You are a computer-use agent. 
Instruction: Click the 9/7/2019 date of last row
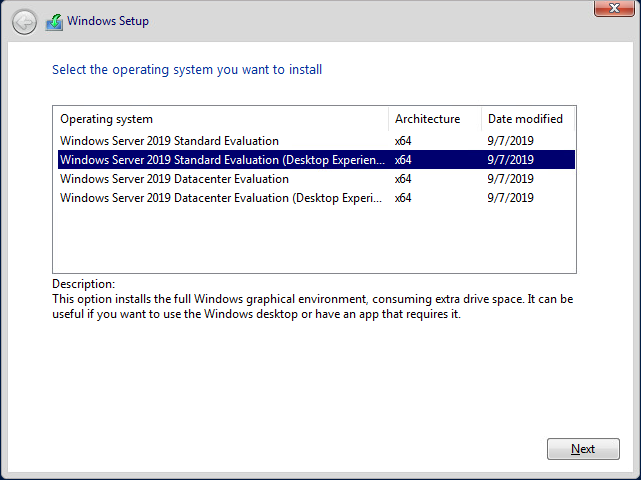[x=510, y=198]
